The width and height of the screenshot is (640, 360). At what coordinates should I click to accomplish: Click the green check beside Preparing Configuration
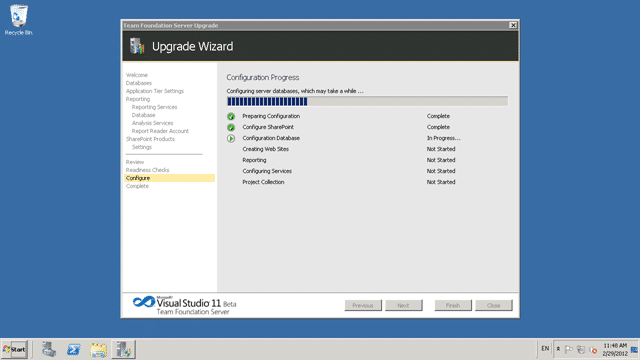231,116
